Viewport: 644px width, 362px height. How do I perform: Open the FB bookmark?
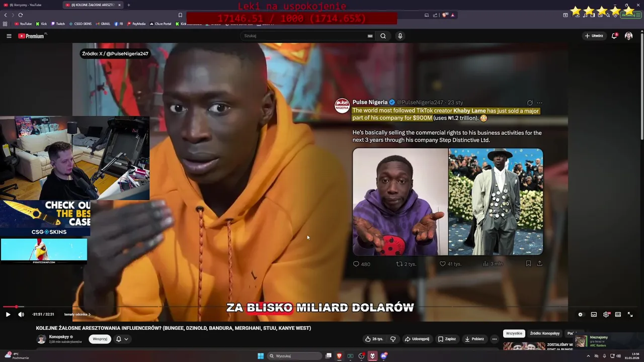click(x=119, y=24)
